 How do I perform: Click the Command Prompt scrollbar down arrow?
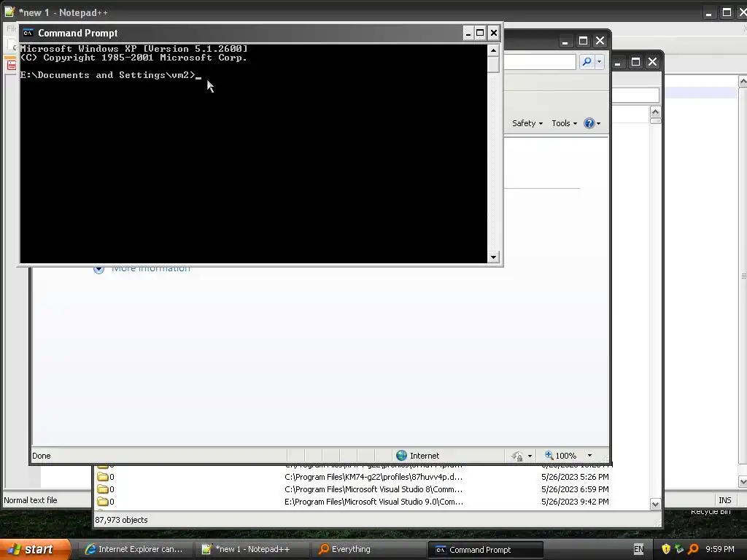(x=493, y=257)
